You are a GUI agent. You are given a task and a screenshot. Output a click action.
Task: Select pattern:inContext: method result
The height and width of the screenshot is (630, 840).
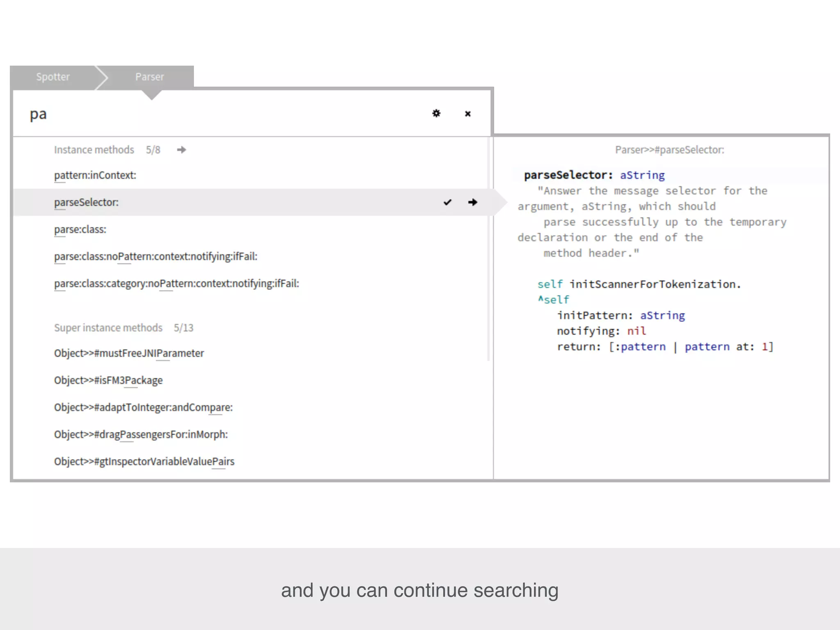click(x=95, y=175)
